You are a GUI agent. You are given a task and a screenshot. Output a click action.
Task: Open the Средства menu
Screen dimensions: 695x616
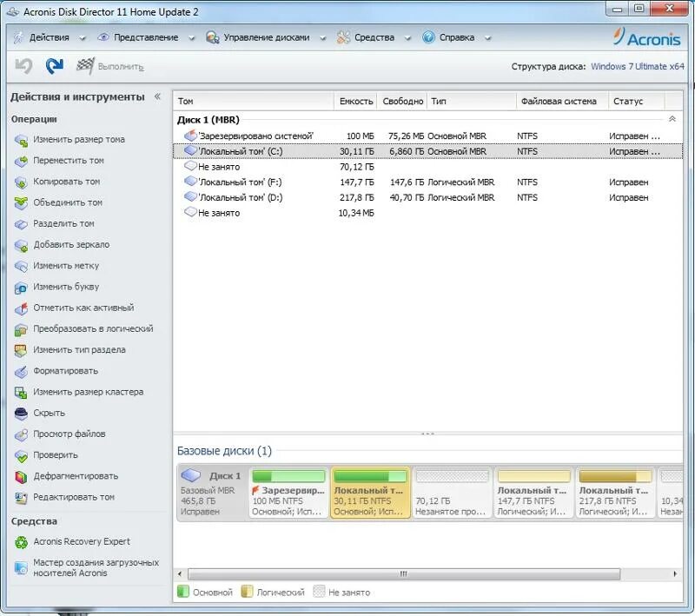coord(374,37)
